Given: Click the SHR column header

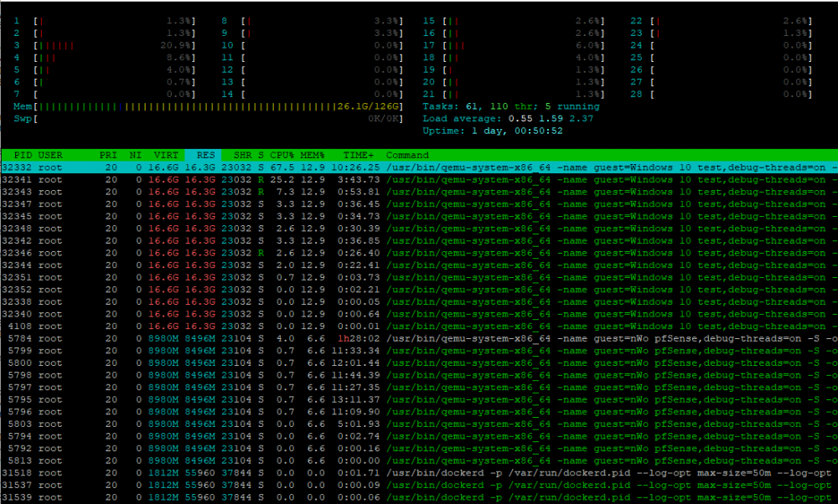Looking at the screenshot, I should [x=243, y=156].
